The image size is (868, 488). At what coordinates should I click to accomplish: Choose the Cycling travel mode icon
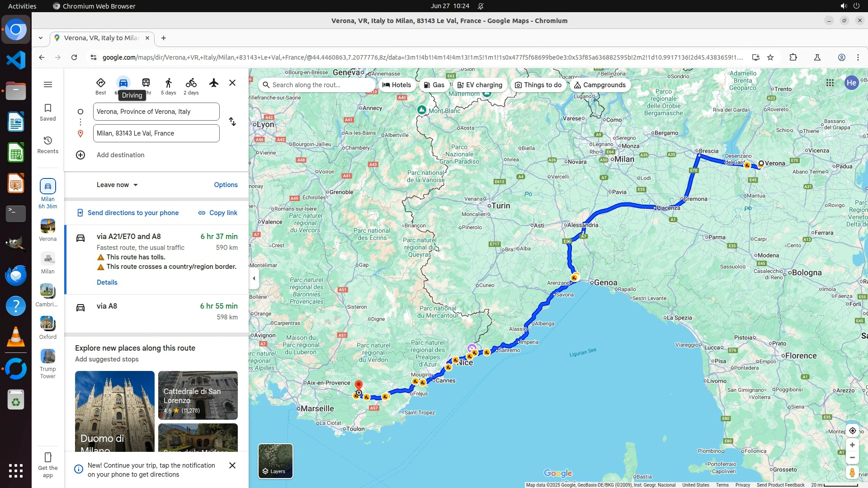(x=191, y=83)
